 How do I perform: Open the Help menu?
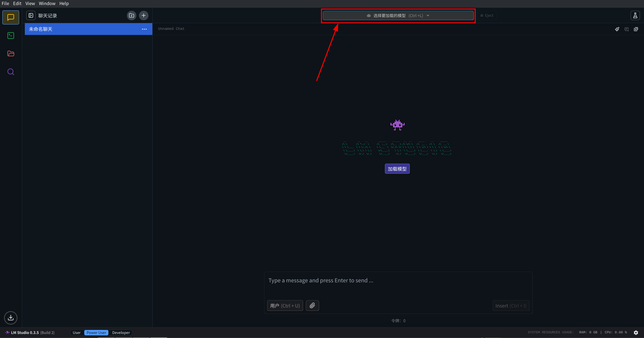pyautogui.click(x=64, y=3)
